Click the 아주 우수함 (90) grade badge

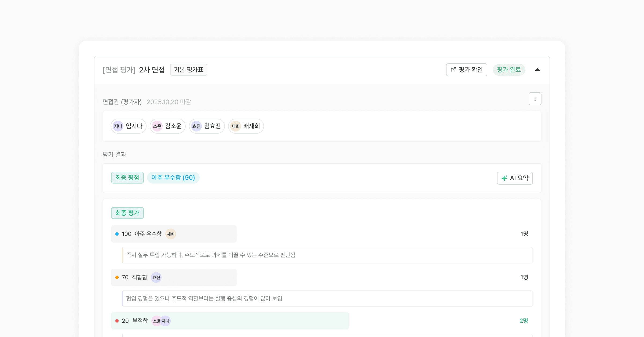pyautogui.click(x=173, y=178)
